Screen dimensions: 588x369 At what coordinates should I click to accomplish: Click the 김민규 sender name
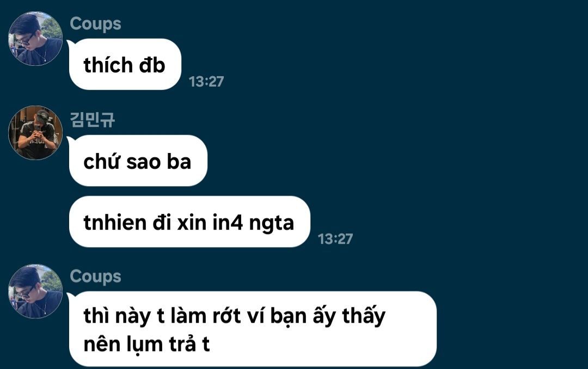pos(92,120)
